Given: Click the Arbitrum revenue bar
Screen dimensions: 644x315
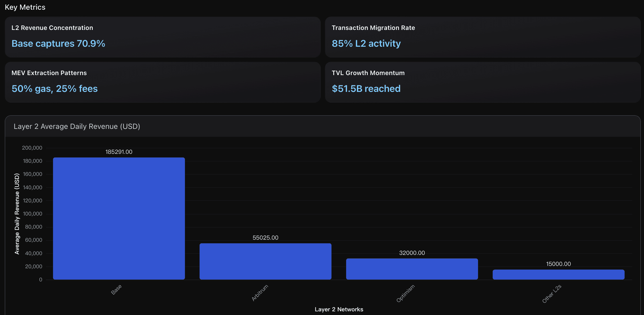Looking at the screenshot, I should 266,261.
